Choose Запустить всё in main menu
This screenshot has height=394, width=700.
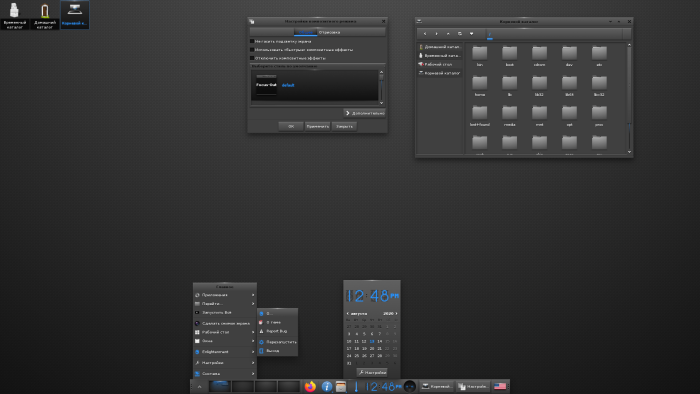click(225, 312)
